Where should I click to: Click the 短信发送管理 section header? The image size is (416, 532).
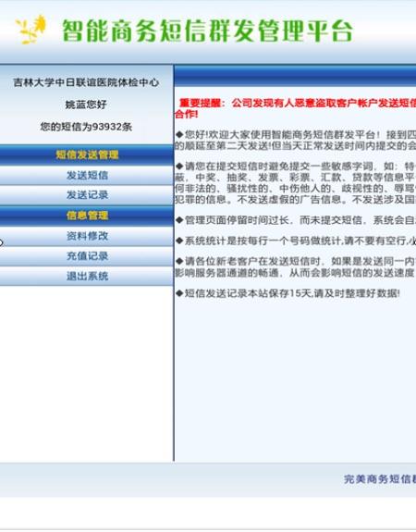(x=87, y=155)
